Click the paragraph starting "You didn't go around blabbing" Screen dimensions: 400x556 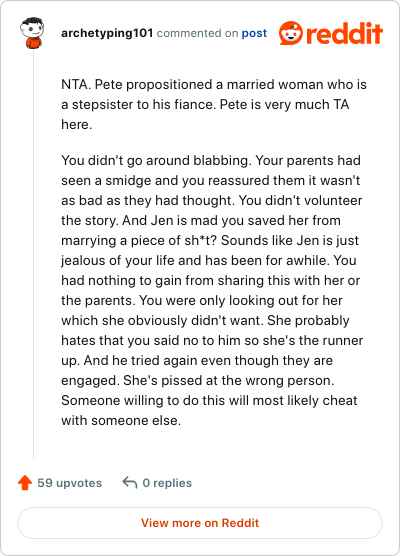pos(212,290)
